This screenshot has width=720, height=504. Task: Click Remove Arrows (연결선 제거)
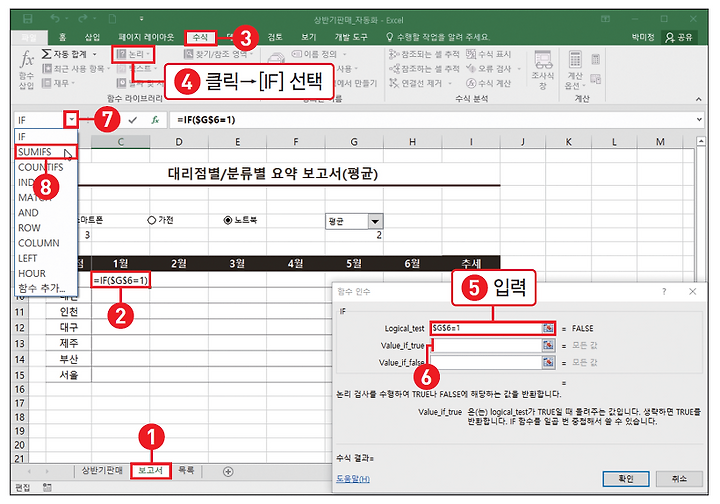click(x=421, y=83)
